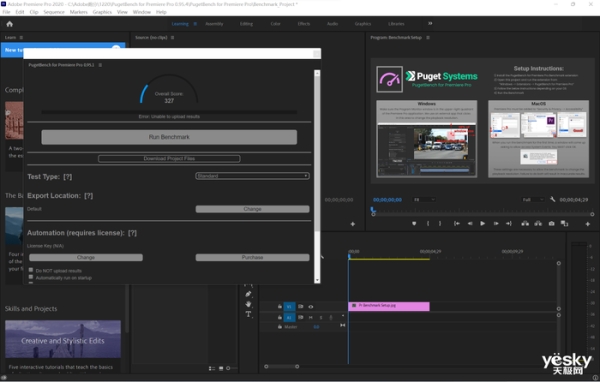
Task: Click the timeline zoom scroll bar handle
Action: (282, 367)
